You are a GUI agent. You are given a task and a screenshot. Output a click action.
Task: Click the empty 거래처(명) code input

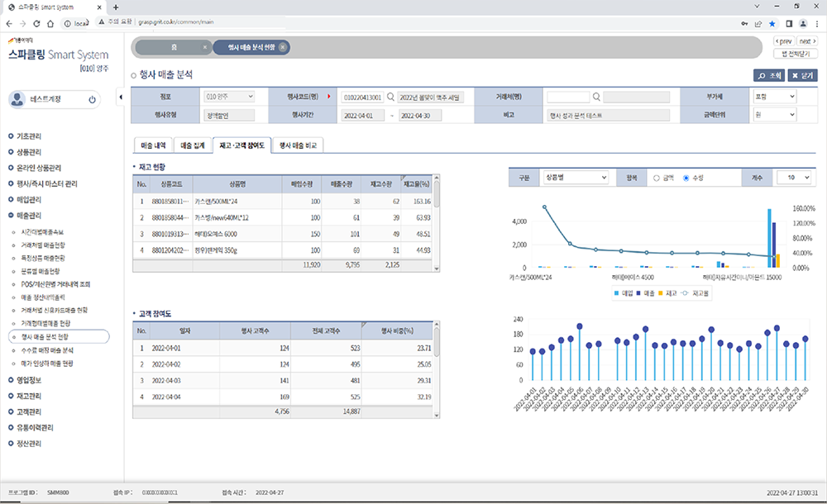[568, 97]
